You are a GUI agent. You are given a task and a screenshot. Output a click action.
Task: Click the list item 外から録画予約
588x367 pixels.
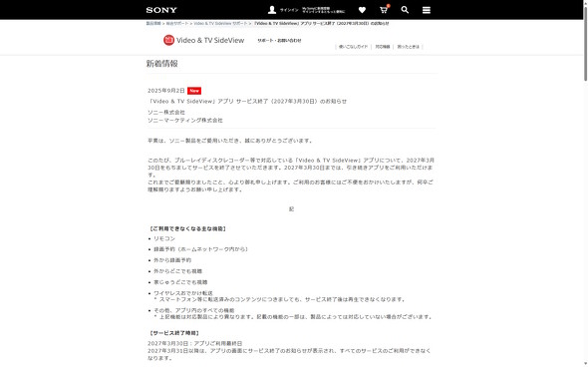coord(172,260)
